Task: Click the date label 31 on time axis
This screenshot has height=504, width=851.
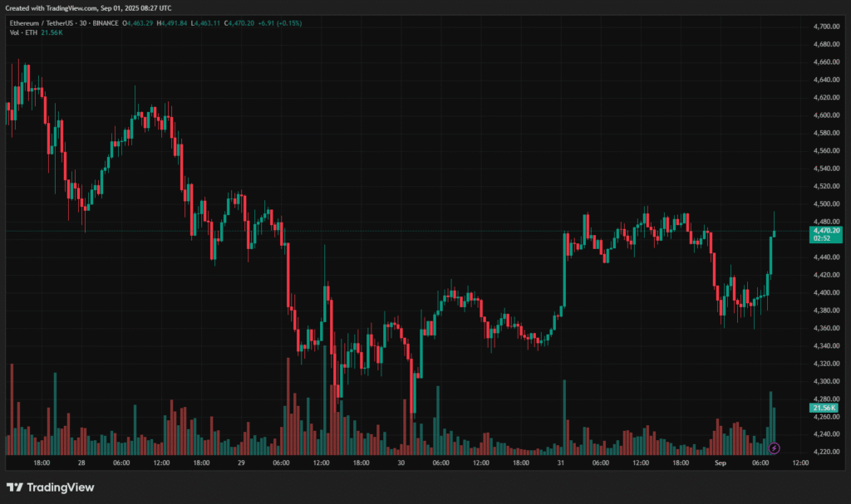Action: click(561, 462)
